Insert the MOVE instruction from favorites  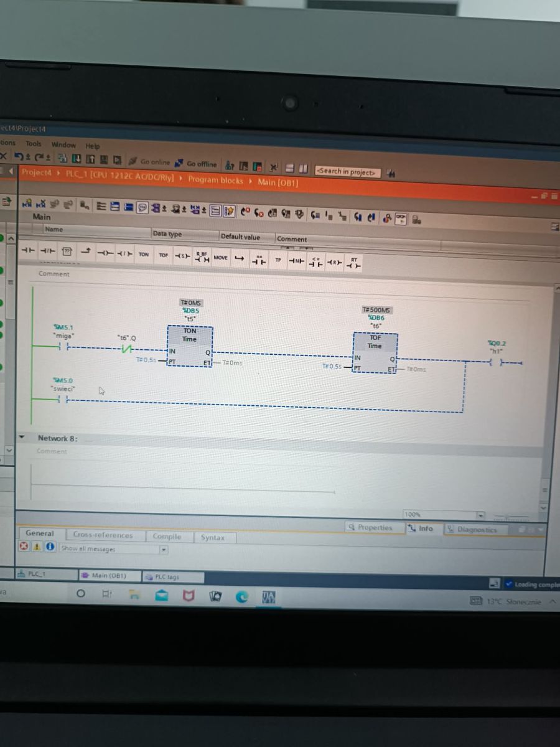(x=220, y=257)
